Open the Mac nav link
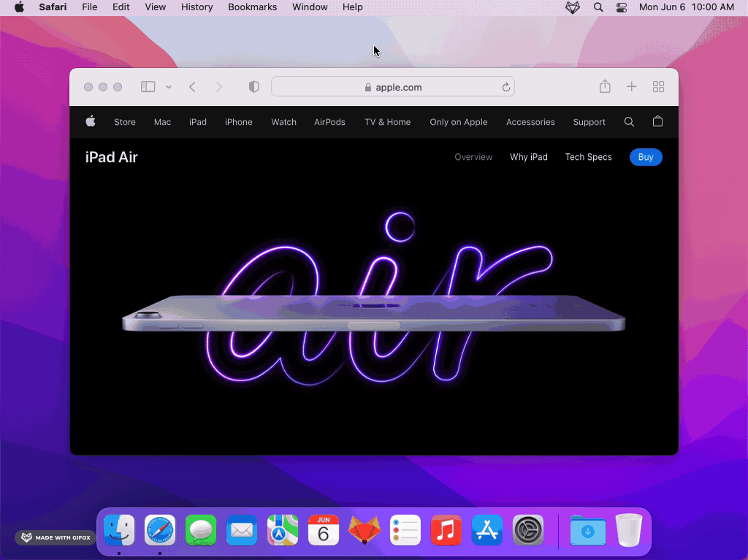 [x=162, y=122]
